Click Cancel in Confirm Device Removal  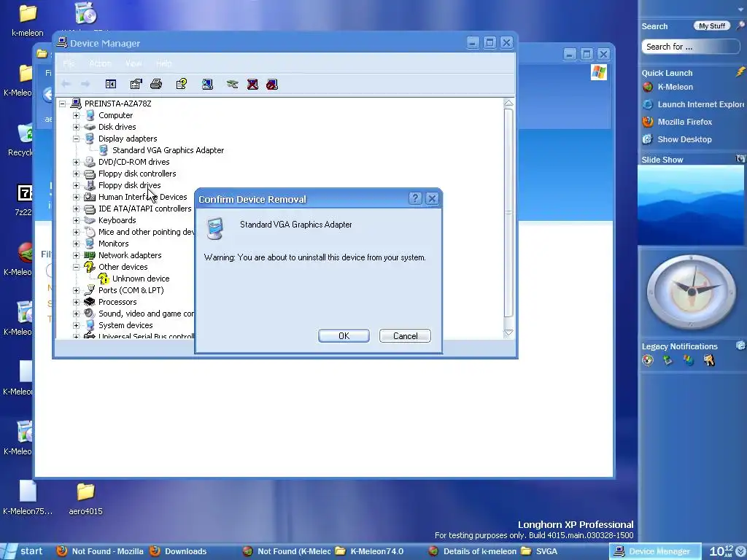(x=405, y=335)
